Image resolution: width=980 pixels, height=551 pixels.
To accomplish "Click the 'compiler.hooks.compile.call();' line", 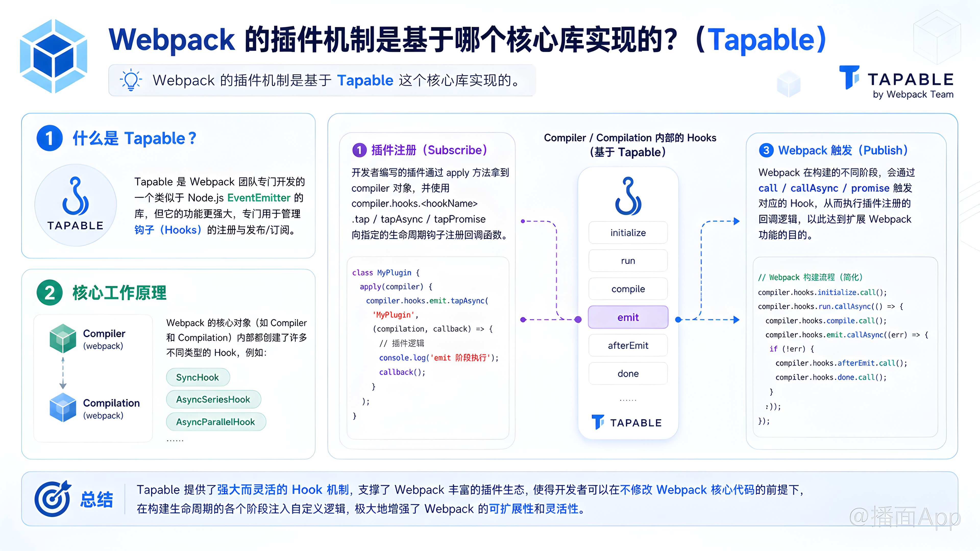I will pos(826,321).
